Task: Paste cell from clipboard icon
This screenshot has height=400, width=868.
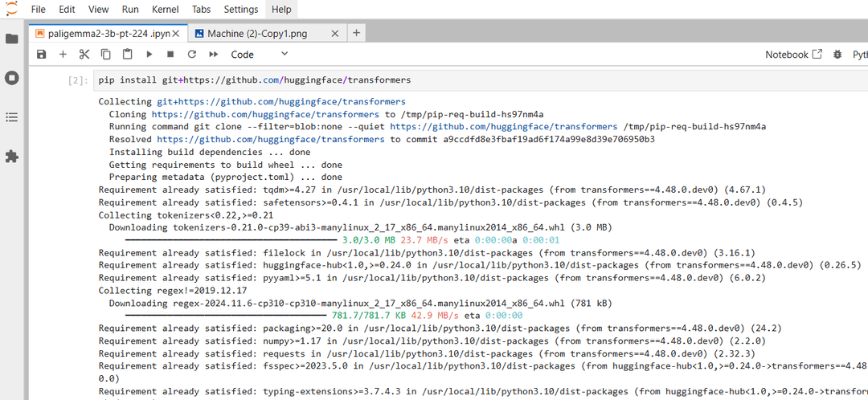Action: coord(127,55)
